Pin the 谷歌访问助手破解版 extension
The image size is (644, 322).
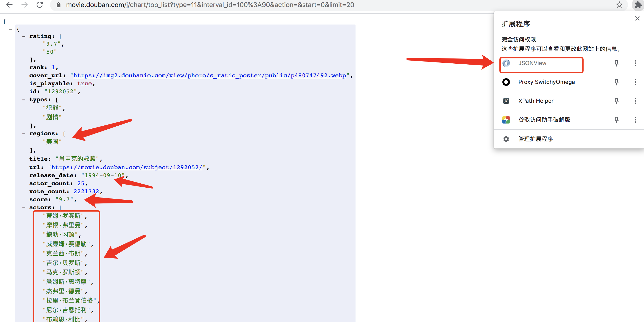(x=617, y=120)
